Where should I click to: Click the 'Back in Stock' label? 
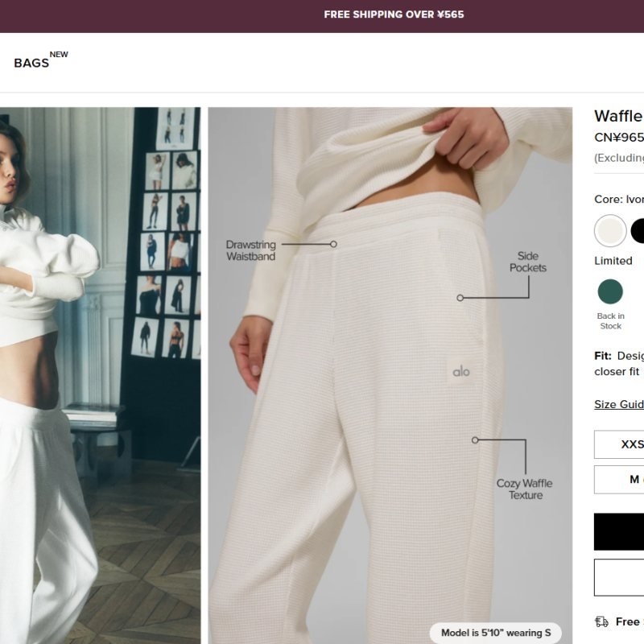[x=610, y=320]
